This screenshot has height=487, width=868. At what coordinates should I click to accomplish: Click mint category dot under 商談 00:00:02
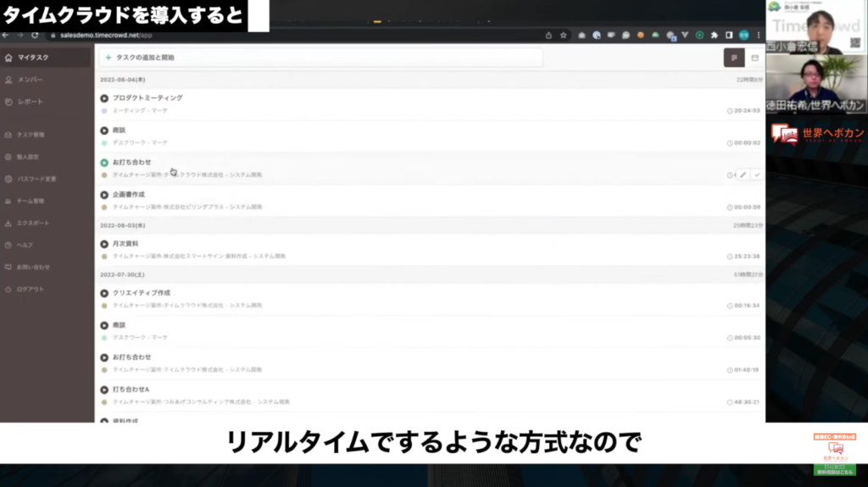coord(104,143)
